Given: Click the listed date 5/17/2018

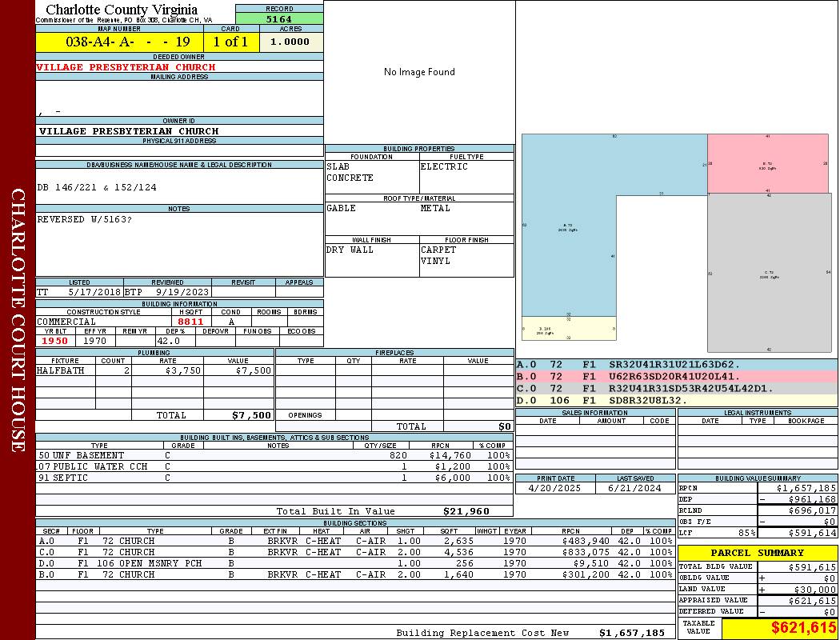Looking at the screenshot, I should click(94, 292).
